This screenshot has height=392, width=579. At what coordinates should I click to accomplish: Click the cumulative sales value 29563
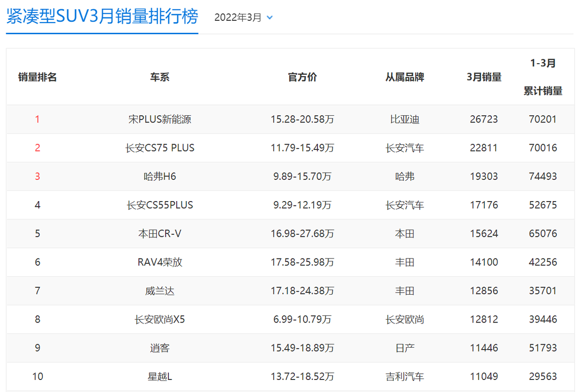click(x=543, y=377)
